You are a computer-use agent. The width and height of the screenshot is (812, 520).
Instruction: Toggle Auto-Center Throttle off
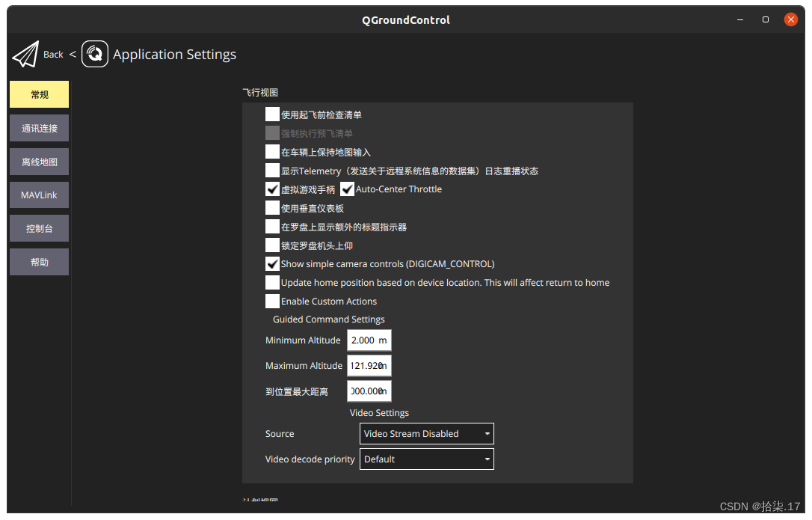click(346, 189)
